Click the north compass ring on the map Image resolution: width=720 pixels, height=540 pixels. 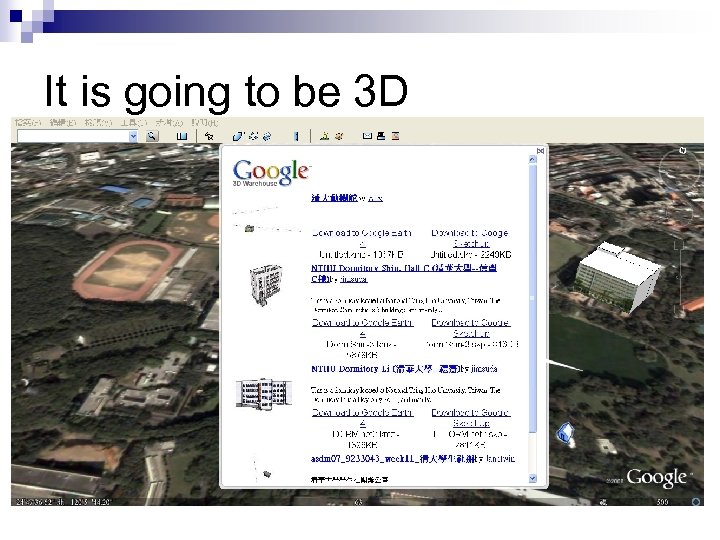tap(680, 170)
